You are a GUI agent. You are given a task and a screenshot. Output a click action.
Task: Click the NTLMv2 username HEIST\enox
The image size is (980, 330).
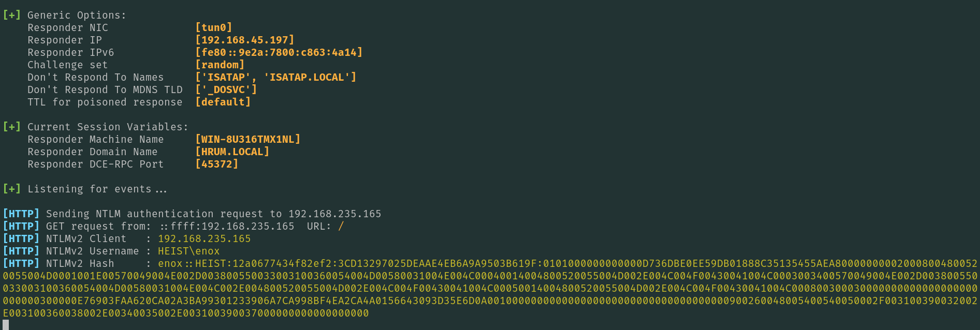click(189, 251)
